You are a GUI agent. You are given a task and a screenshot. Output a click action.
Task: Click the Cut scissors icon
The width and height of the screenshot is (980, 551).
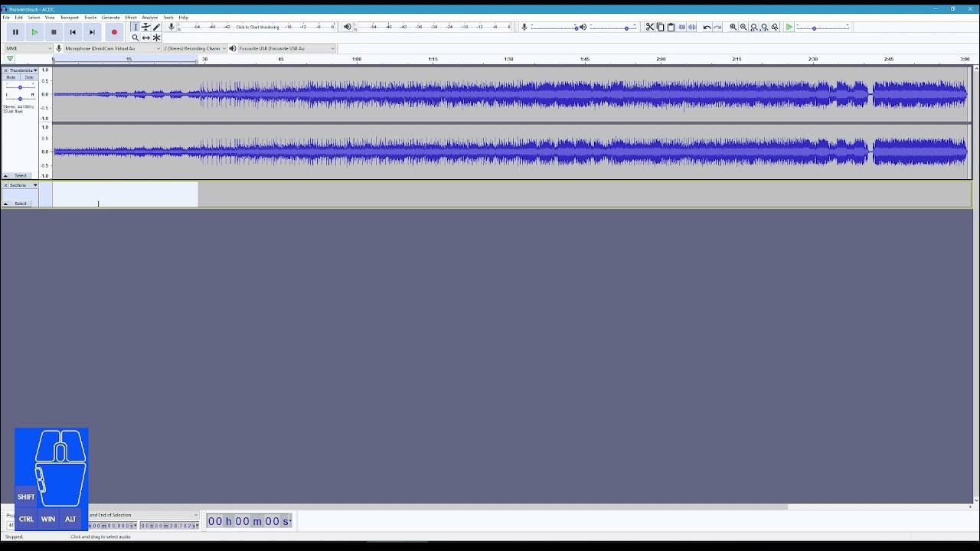tap(650, 27)
